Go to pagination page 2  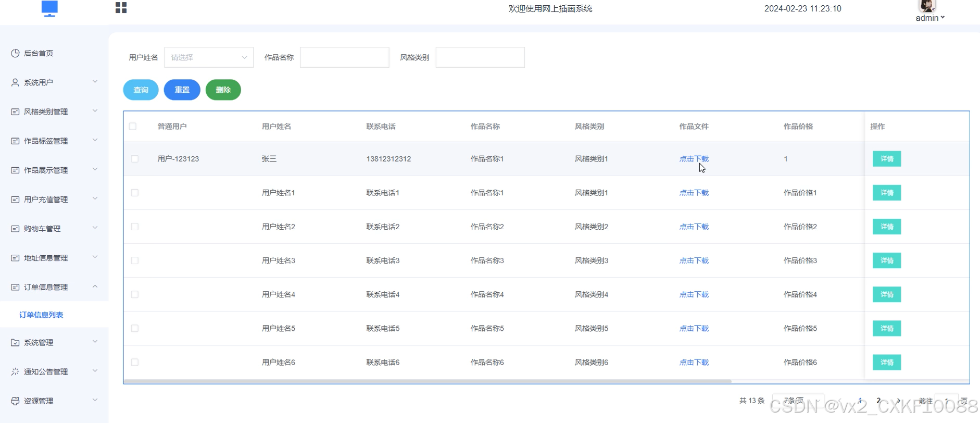point(878,401)
